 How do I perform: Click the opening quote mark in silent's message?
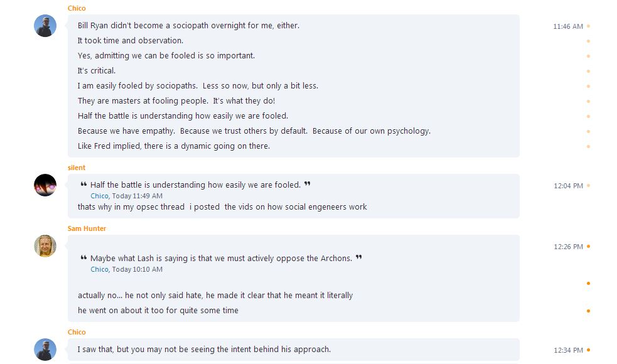(x=83, y=184)
